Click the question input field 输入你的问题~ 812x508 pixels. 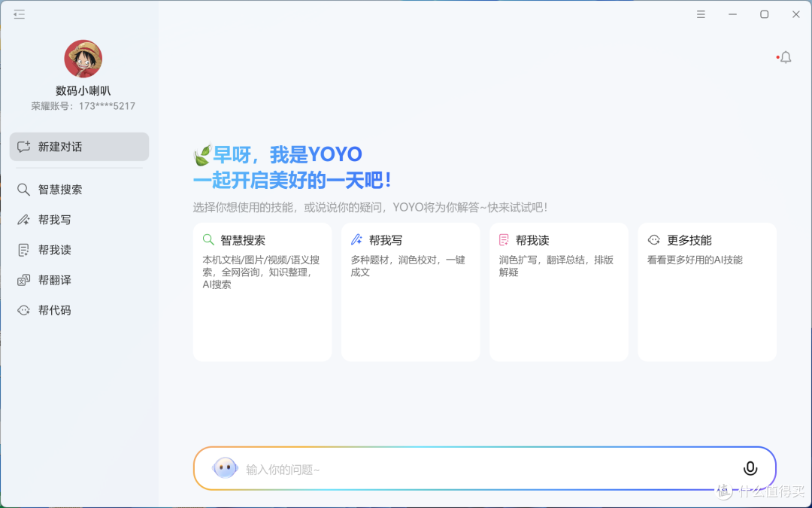tap(485, 469)
